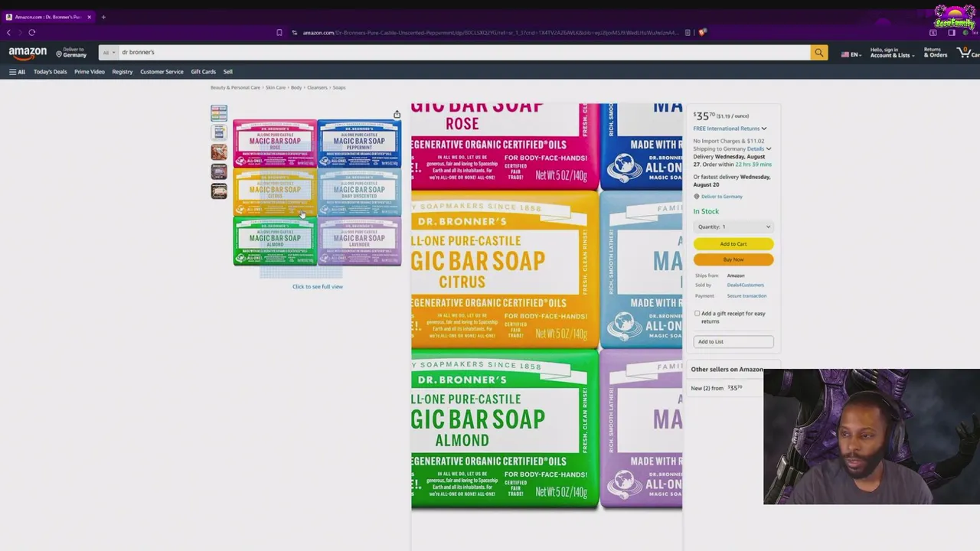980x551 pixels.
Task: Click Cleansers breadcrumb
Action: (x=317, y=88)
